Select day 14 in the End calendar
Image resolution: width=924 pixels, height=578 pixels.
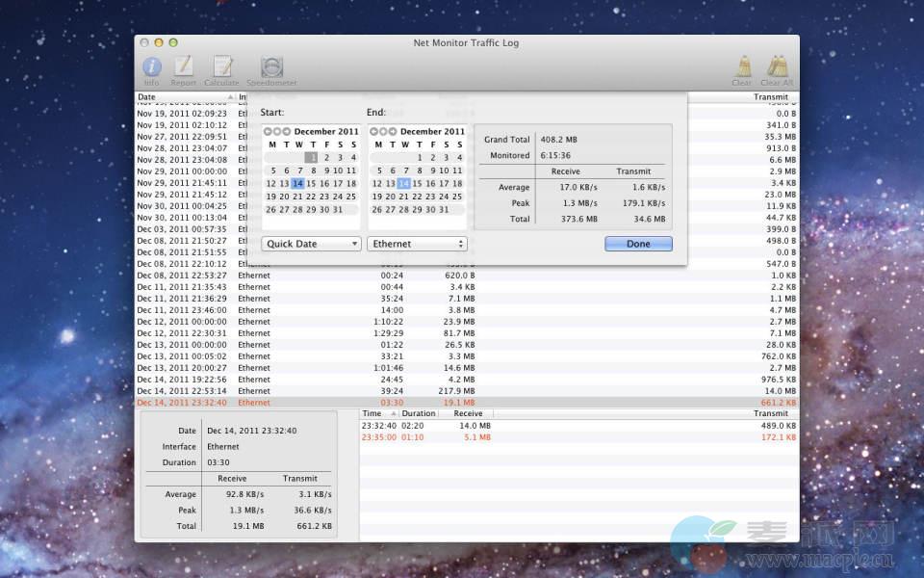point(404,184)
